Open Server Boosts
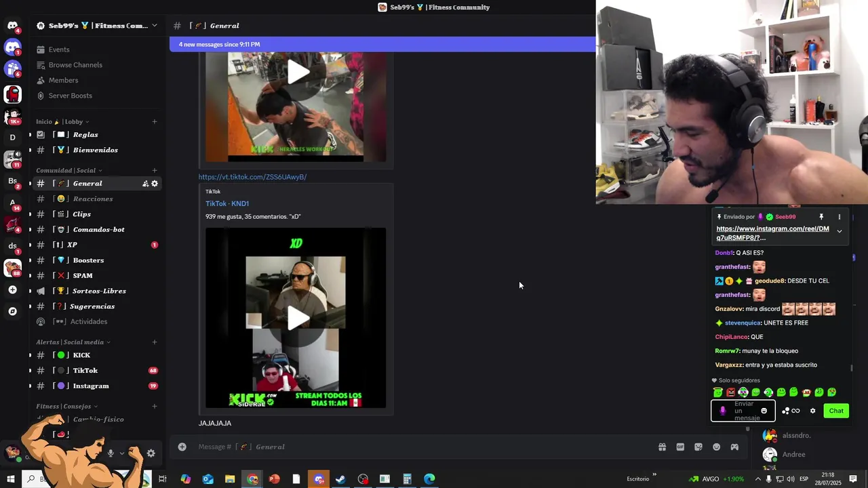The width and height of the screenshot is (868, 488). [70, 96]
